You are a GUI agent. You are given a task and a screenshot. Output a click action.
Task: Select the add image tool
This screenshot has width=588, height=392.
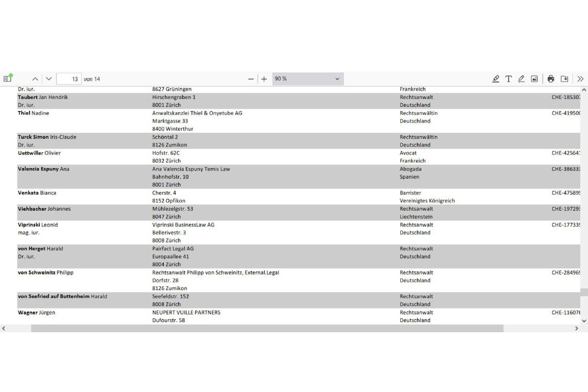[534, 79]
